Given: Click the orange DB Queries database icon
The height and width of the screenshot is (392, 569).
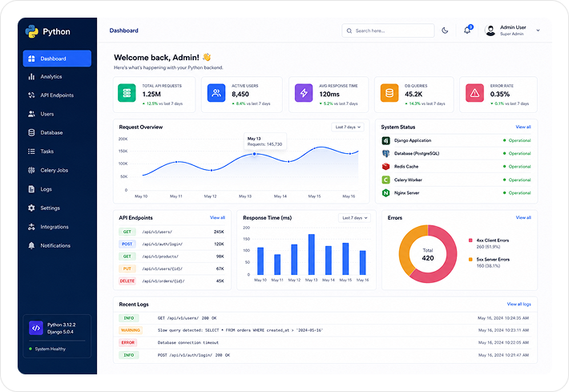Looking at the screenshot, I should [389, 93].
